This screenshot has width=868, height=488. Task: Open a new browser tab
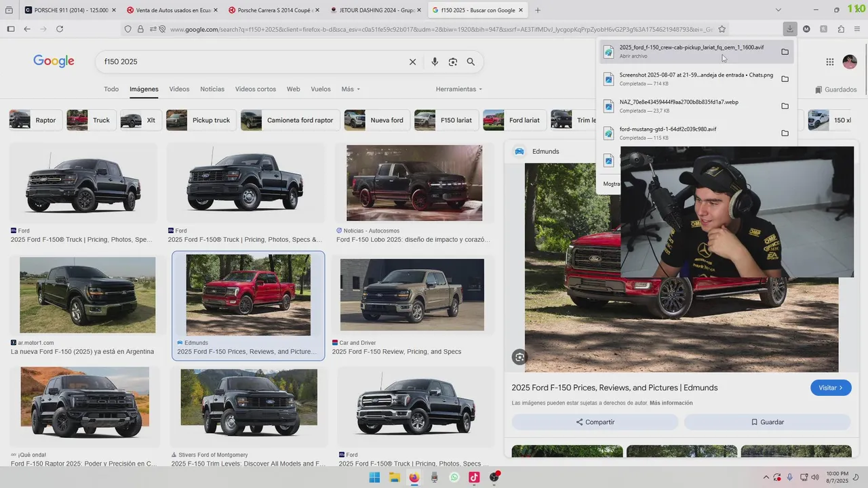538,10
